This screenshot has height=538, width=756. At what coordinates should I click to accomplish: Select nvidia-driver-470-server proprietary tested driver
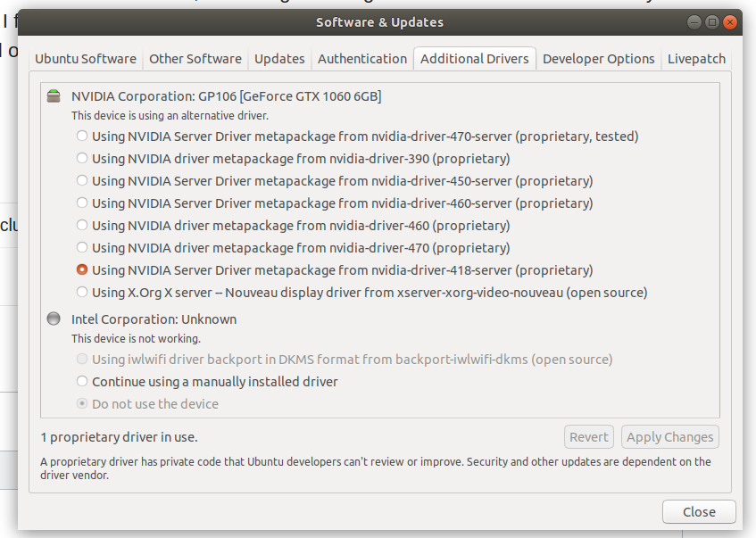(x=82, y=136)
